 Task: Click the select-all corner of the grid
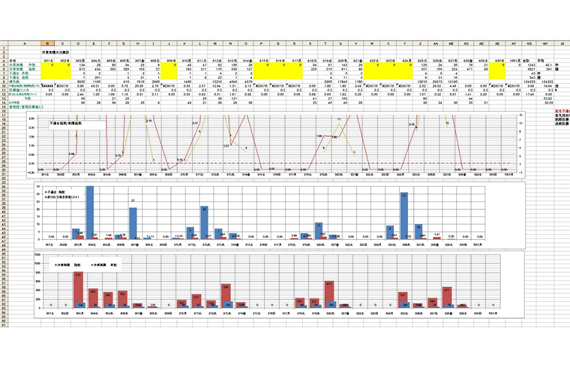pyautogui.click(x=4, y=44)
